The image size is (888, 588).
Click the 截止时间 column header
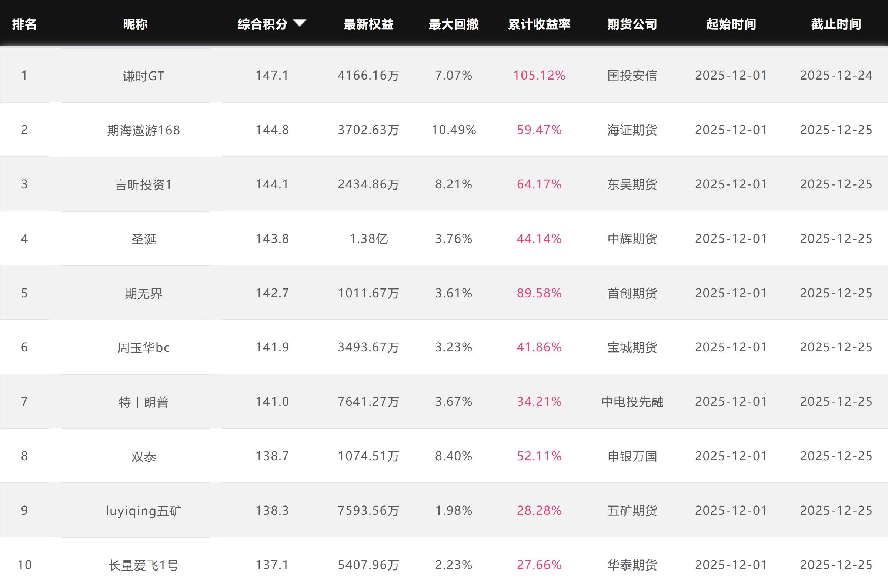(x=836, y=24)
